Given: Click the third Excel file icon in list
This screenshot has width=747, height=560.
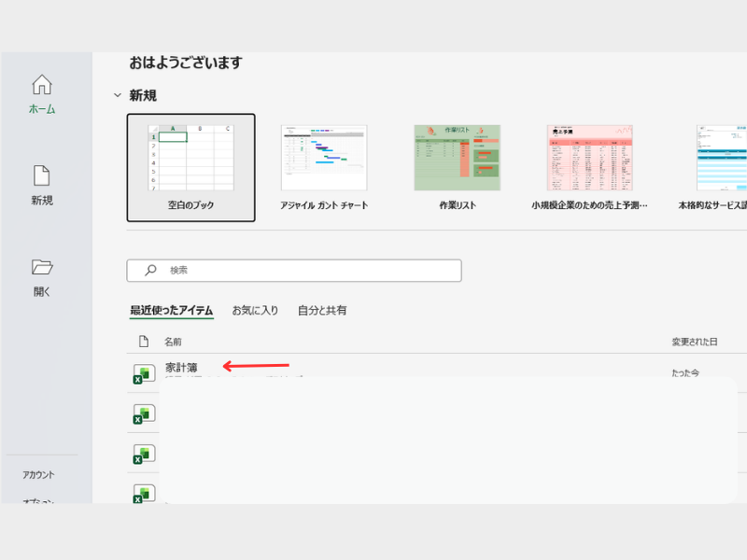Looking at the screenshot, I should click(x=143, y=454).
